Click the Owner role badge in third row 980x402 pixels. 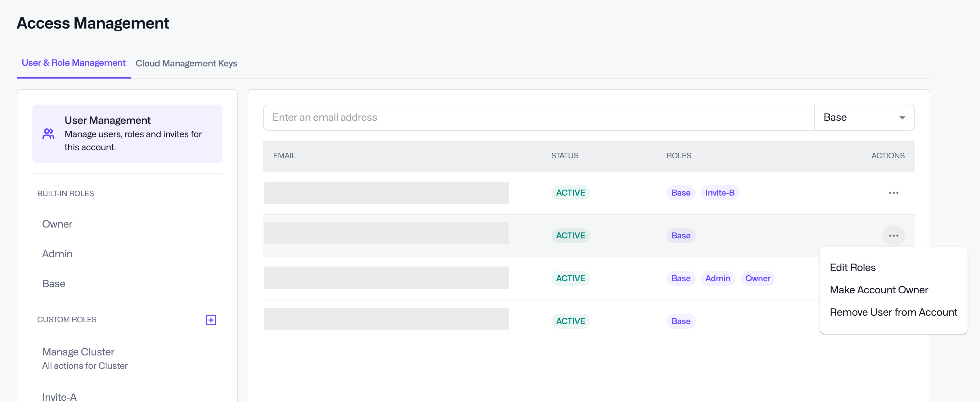tap(757, 279)
